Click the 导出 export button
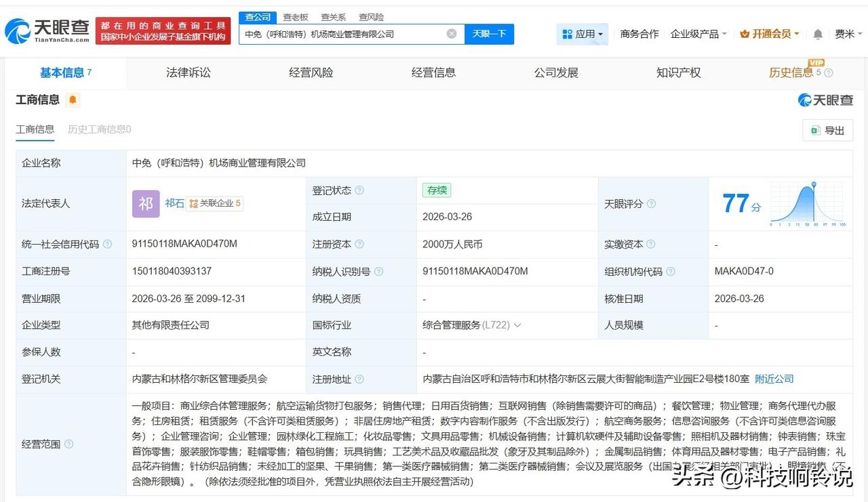868x502 pixels. tap(828, 131)
